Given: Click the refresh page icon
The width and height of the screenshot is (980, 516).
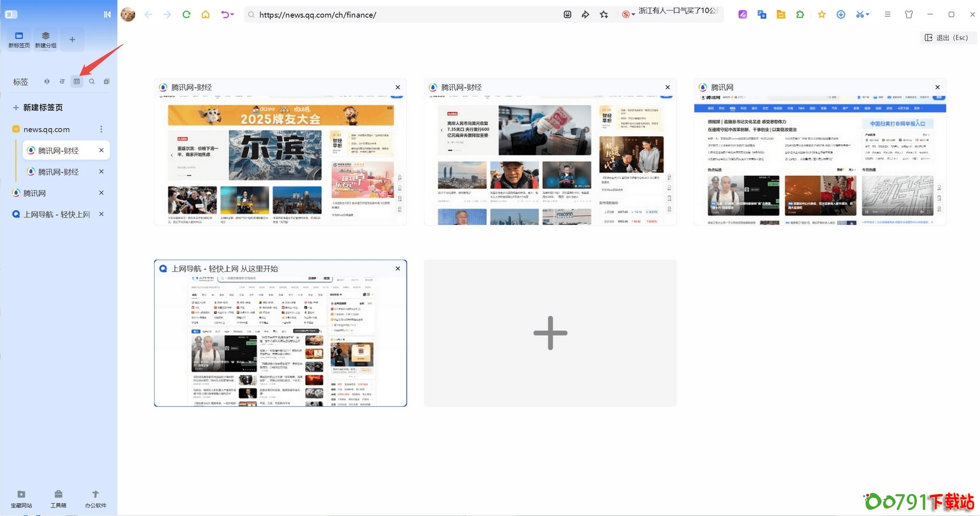Looking at the screenshot, I should coord(187,15).
